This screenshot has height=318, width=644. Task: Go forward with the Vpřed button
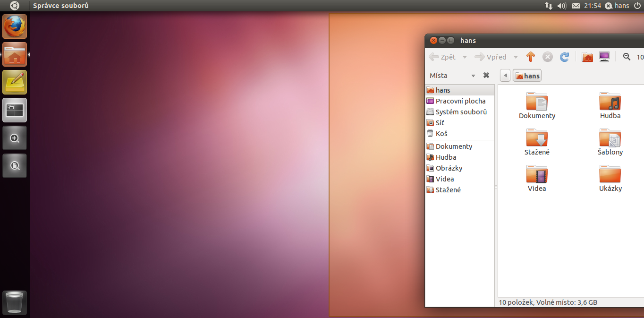(x=491, y=57)
